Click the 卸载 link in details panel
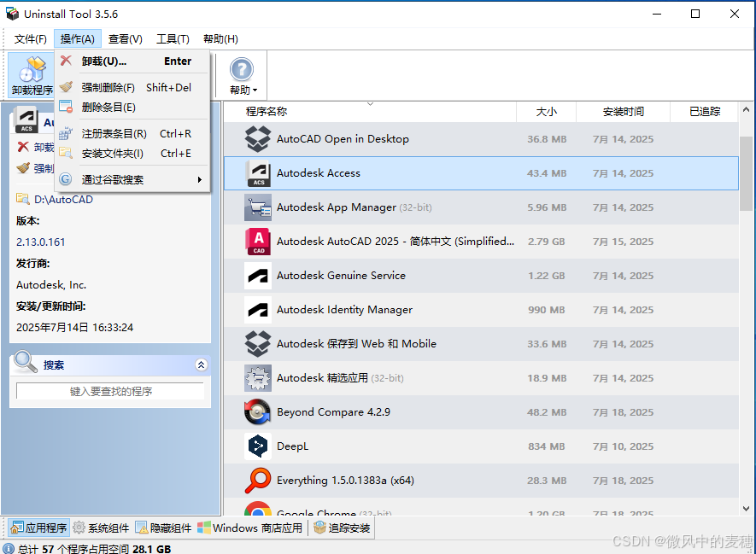This screenshot has width=756, height=554. pos(44,147)
